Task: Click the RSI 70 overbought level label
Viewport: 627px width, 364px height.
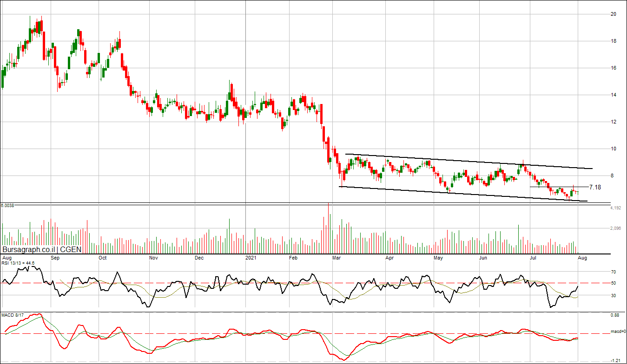Action: pos(614,272)
